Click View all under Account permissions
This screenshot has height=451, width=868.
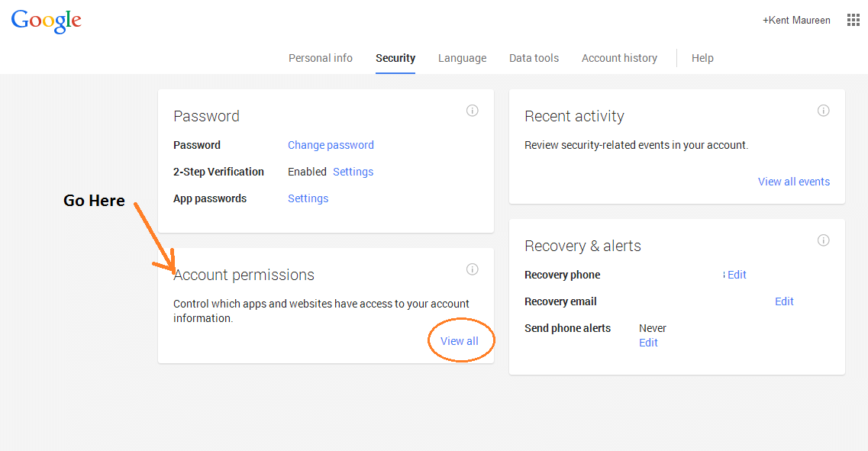[x=460, y=341]
